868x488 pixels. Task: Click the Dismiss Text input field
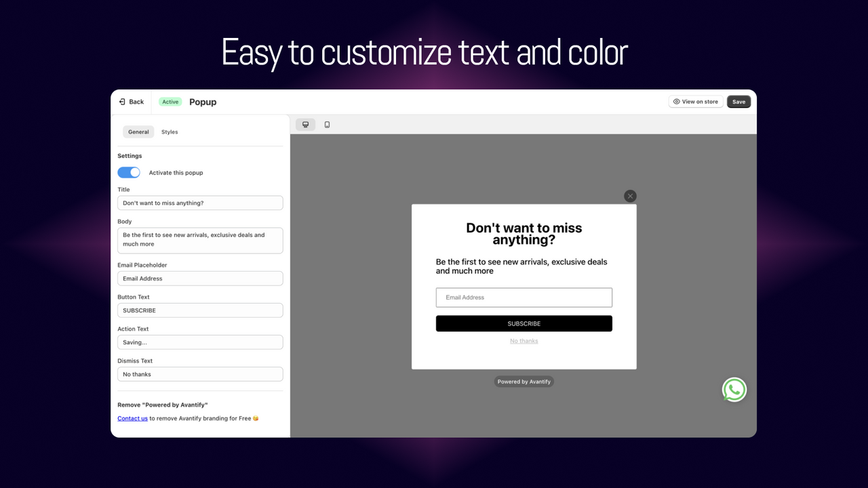point(200,374)
